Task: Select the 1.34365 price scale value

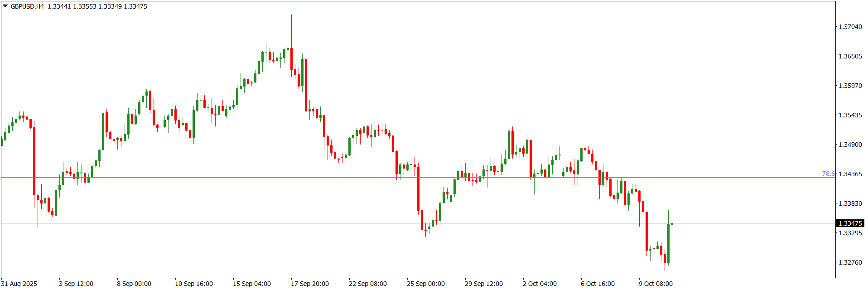Action: (850, 174)
